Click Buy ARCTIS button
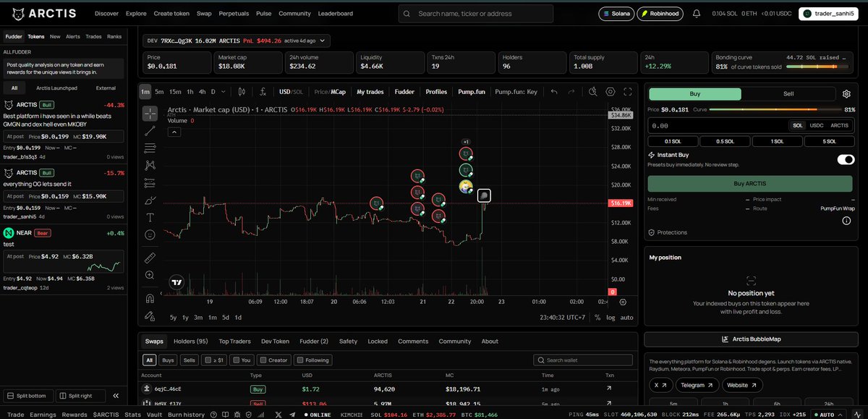Viewport: 868px width, 419px height. [749, 183]
